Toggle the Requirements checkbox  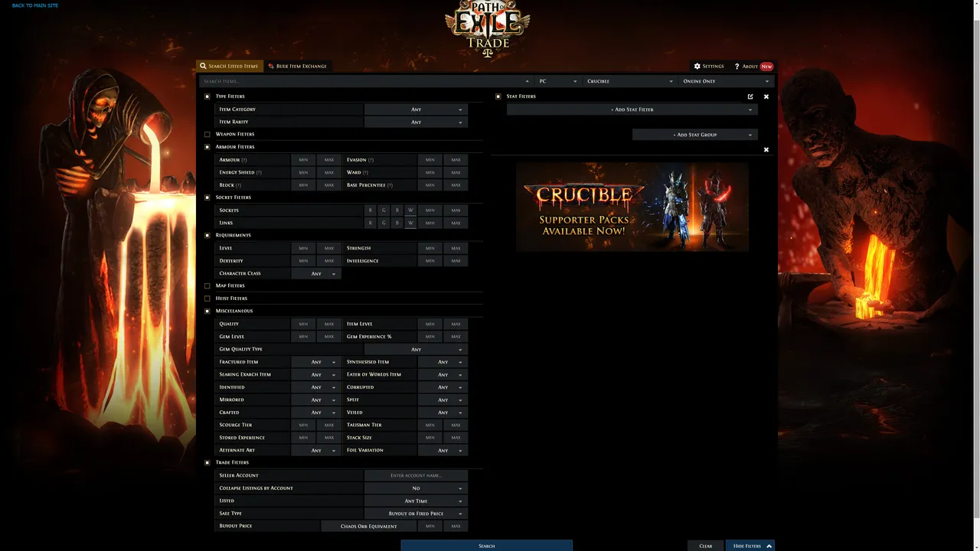click(x=207, y=235)
